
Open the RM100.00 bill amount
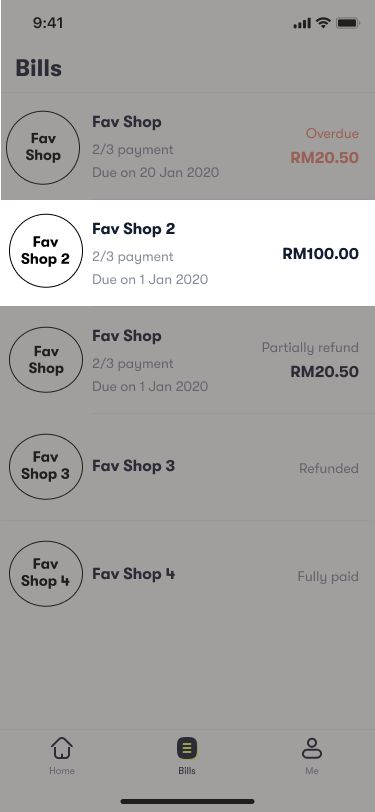321,254
